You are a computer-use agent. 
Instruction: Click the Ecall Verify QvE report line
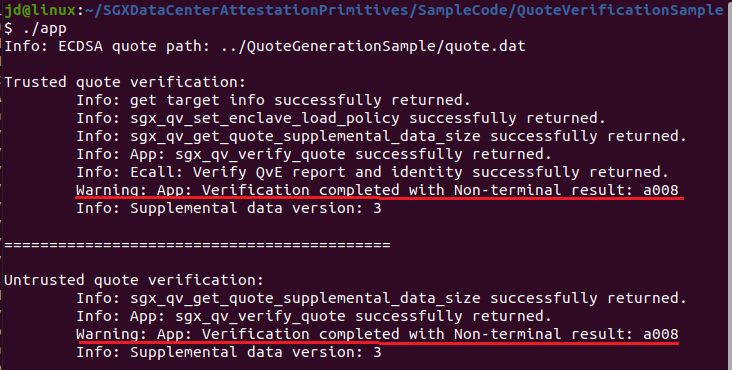coord(373,172)
